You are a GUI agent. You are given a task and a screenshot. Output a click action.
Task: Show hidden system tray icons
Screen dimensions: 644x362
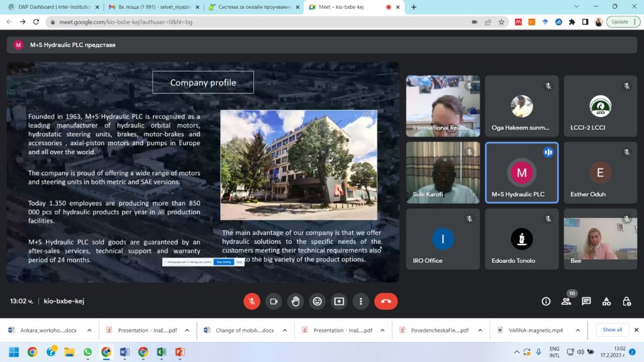(516, 352)
